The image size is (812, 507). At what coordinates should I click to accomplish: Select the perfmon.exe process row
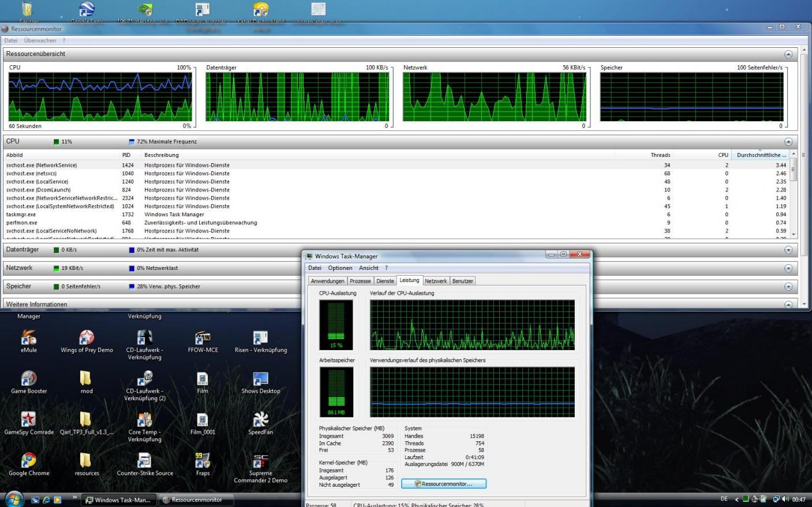[396, 223]
